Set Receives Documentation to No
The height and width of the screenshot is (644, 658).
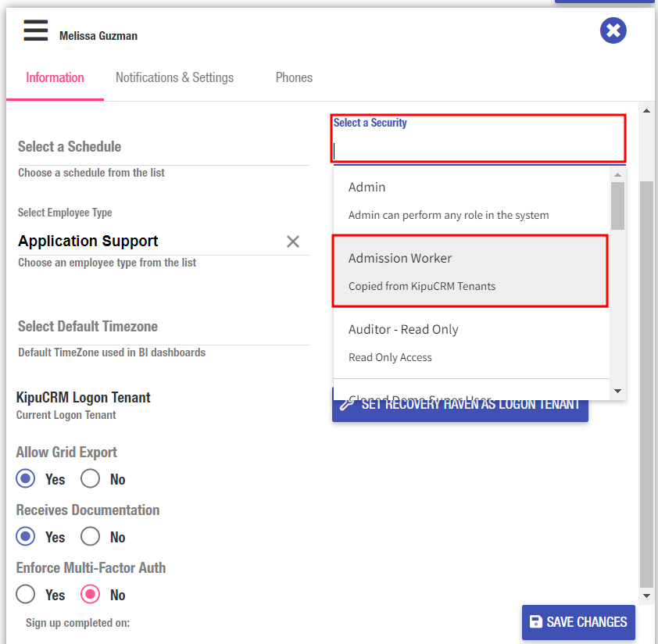click(x=91, y=537)
